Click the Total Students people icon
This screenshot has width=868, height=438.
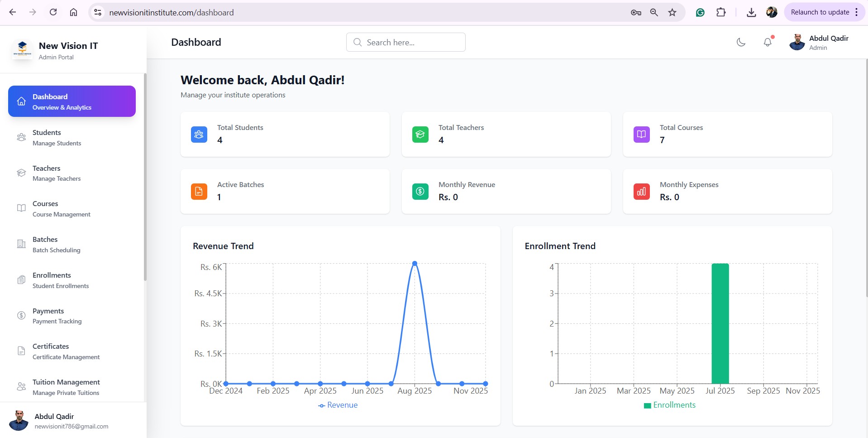point(199,135)
